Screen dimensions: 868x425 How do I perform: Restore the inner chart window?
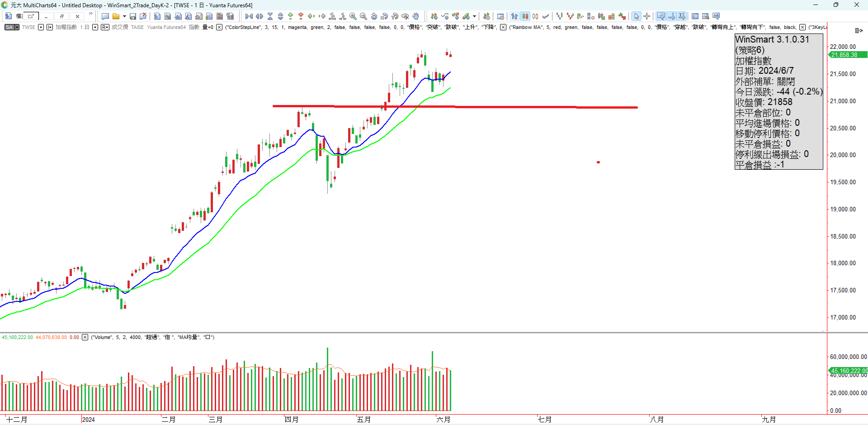(x=62, y=16)
